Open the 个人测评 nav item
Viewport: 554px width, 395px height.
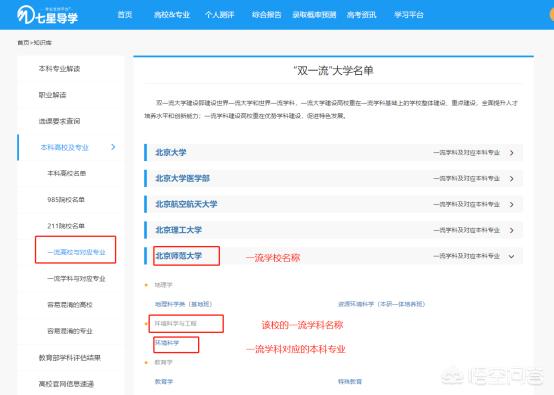[x=219, y=15]
